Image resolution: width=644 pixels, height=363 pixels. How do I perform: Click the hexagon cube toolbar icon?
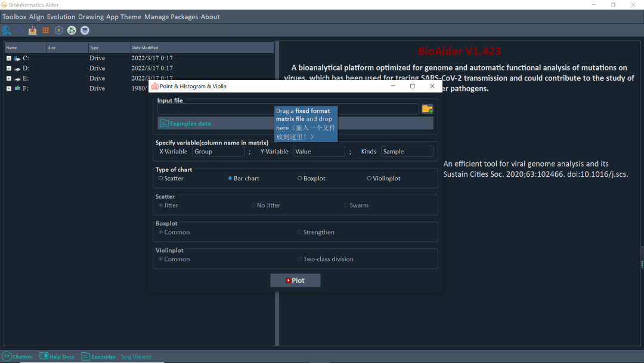coord(58,30)
